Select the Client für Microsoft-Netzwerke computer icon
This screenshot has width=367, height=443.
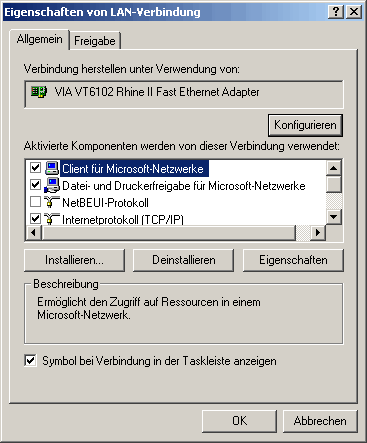[x=52, y=168]
